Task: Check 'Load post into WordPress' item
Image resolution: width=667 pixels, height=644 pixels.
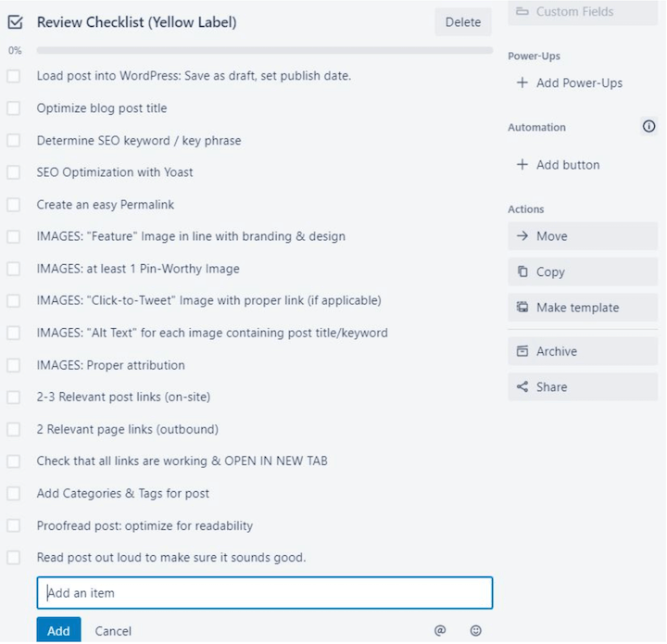Action: coord(14,76)
